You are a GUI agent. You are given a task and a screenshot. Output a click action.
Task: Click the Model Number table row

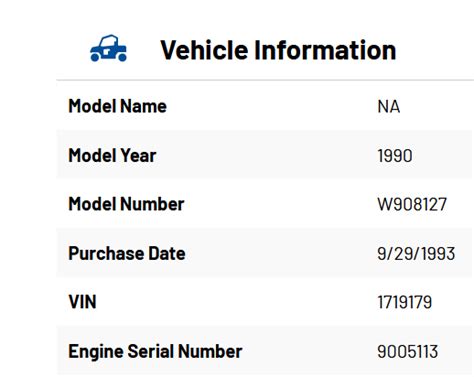click(x=265, y=204)
